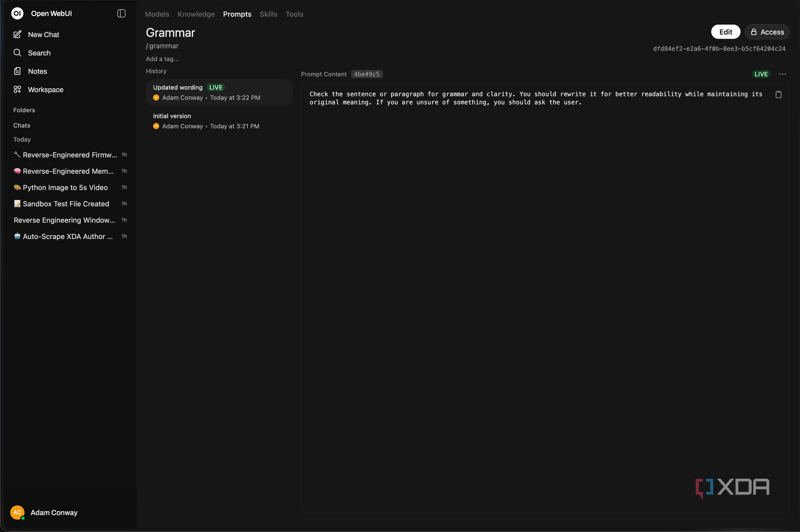Go to Workspace
This screenshot has height=532, width=800.
click(45, 90)
